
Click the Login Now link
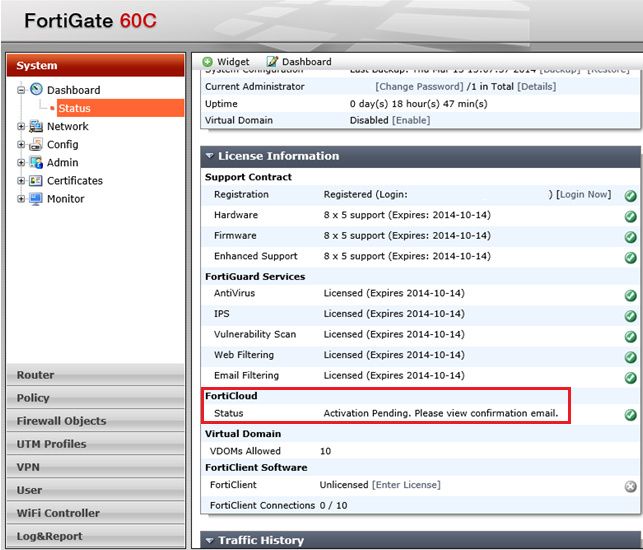[584, 194]
